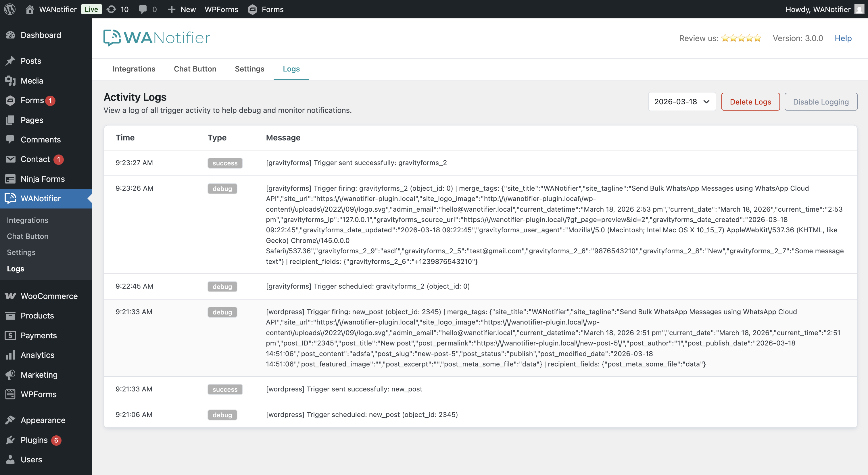Open the Plugins menu icon

[10, 440]
